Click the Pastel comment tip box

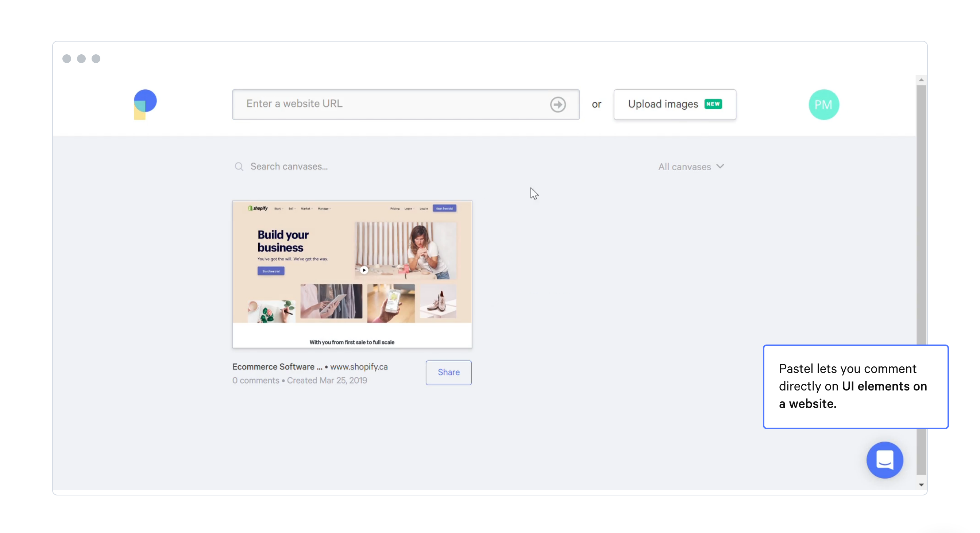pyautogui.click(x=856, y=387)
